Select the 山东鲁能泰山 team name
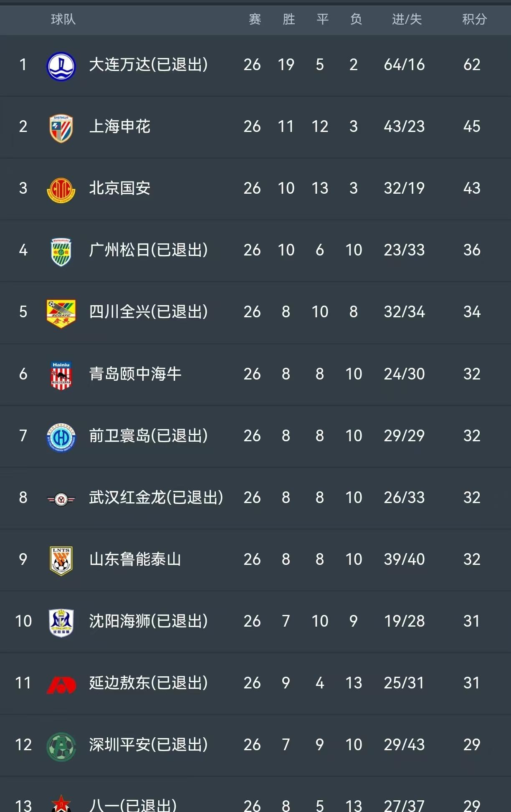The height and width of the screenshot is (812, 511). coord(135,559)
